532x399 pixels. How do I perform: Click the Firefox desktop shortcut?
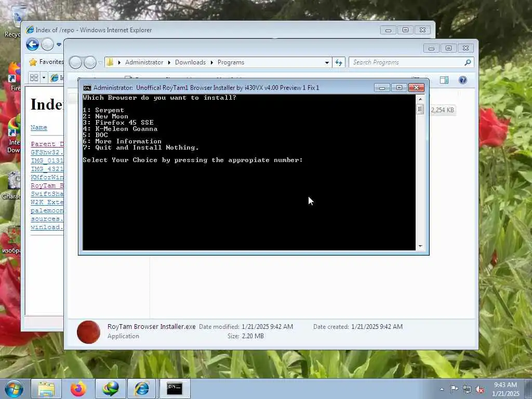[14, 76]
